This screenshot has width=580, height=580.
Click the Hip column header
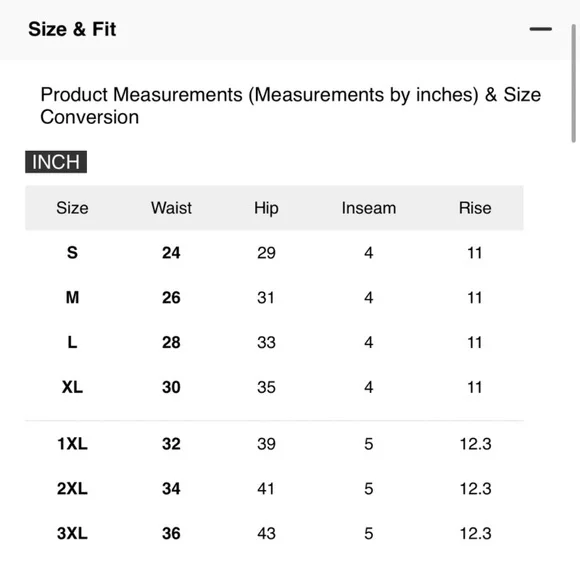[x=266, y=208]
